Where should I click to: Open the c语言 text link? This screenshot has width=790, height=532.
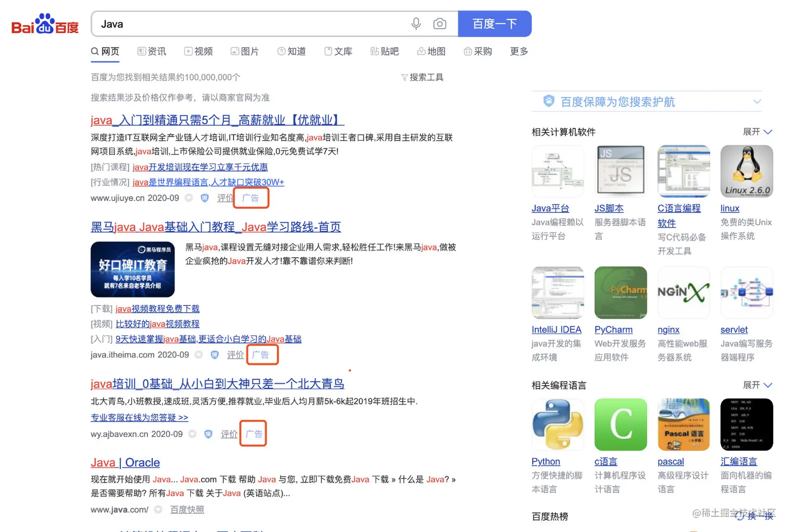click(606, 462)
